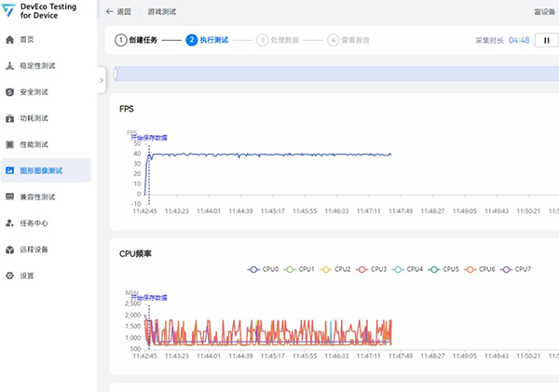The height and width of the screenshot is (392, 559).
Task: Select the 创建任务 step one
Action: pos(135,40)
